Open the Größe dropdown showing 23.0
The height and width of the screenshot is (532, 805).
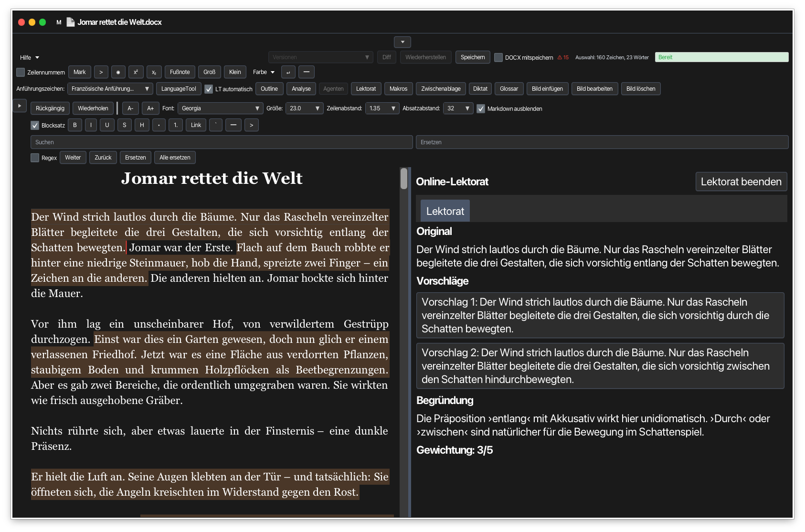[x=305, y=108]
